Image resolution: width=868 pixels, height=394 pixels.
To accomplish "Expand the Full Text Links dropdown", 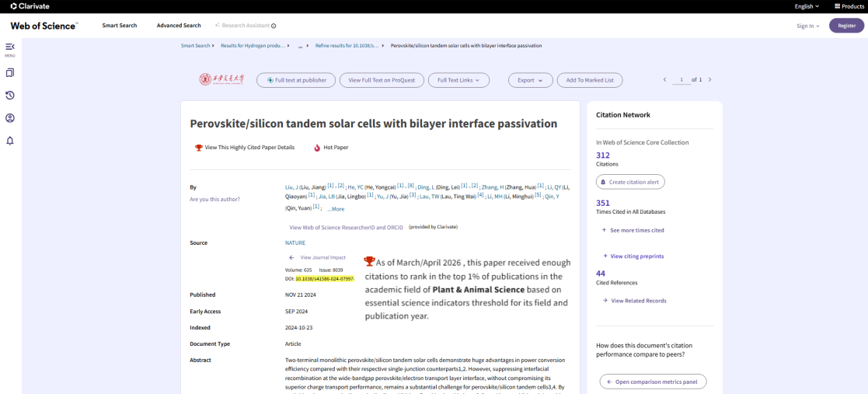I will (458, 80).
